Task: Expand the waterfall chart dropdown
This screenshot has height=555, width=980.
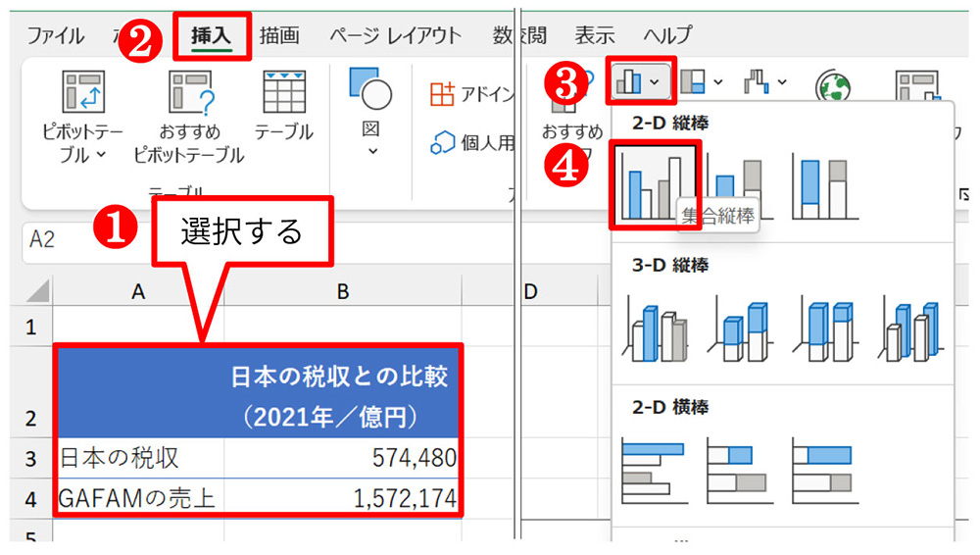Action: pos(765,81)
